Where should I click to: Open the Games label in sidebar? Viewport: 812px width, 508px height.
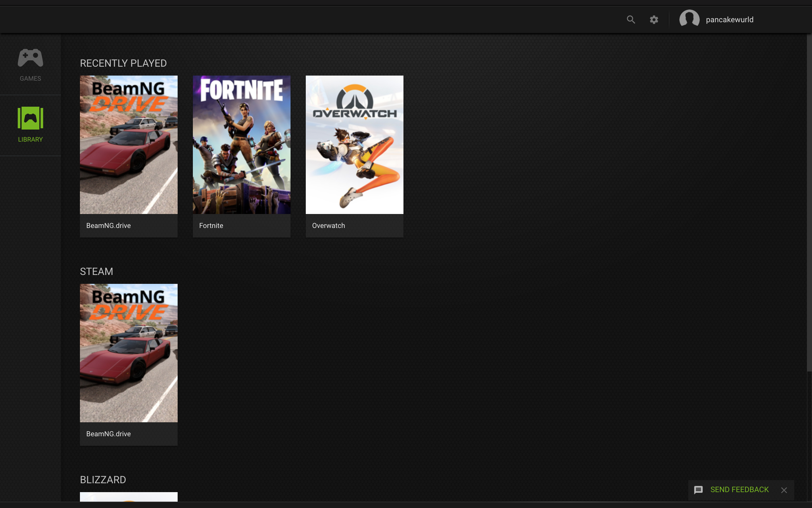(30, 78)
